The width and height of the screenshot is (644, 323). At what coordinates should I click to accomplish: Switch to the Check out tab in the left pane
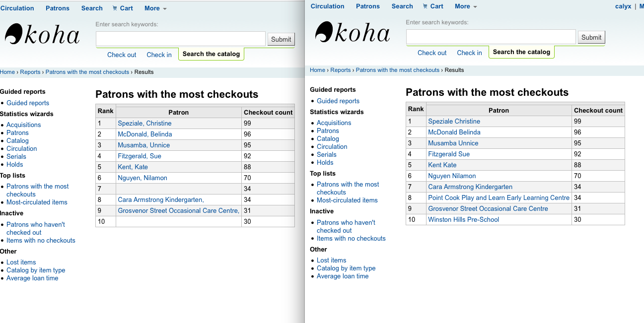point(122,55)
